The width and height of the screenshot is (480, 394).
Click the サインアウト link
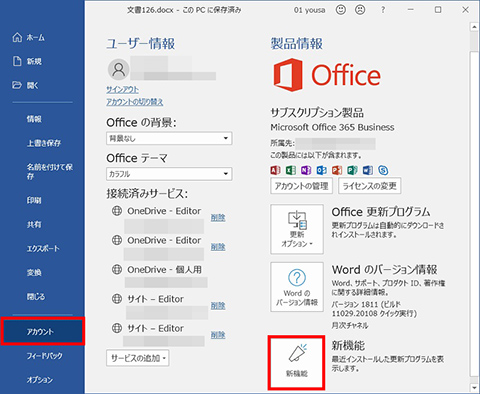(x=122, y=90)
